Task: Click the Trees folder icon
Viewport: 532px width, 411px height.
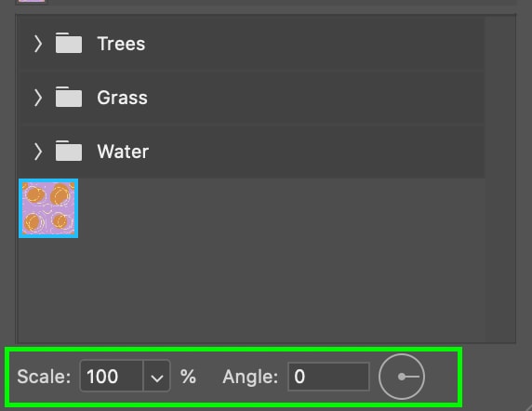Action: 69,43
